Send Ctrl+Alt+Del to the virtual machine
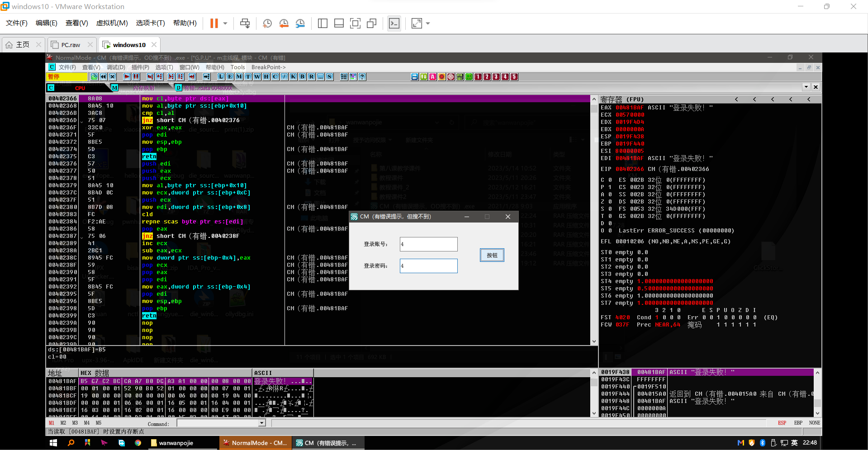The height and width of the screenshot is (450, 868). [x=245, y=24]
